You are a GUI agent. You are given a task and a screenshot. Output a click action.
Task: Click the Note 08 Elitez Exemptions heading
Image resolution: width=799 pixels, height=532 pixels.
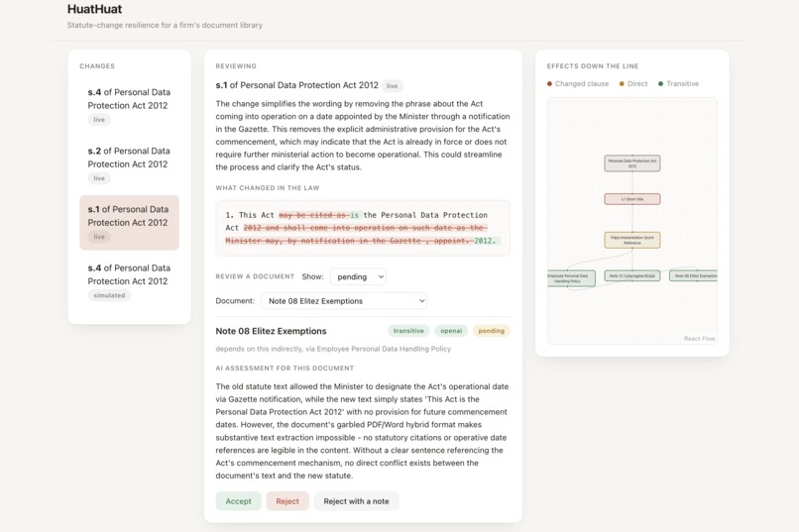(271, 331)
